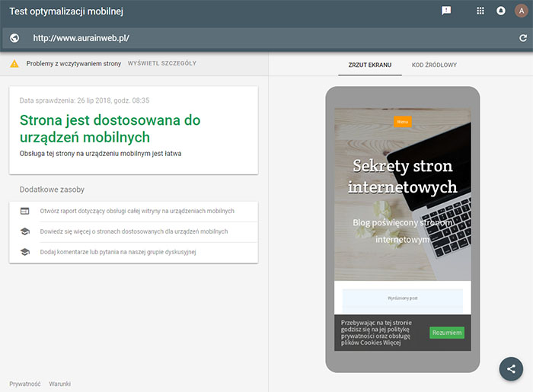
Task: Click graduation cap icon for learn more
Action: point(25,231)
